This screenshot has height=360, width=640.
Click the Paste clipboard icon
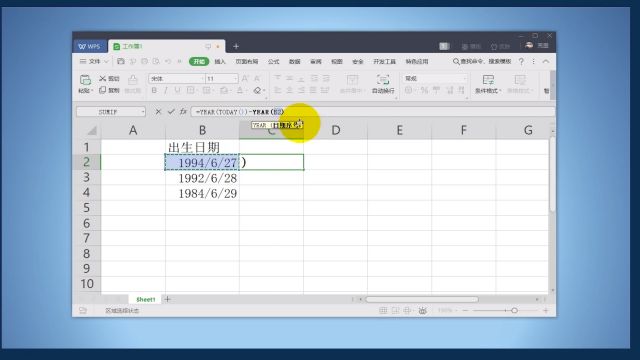pos(85,80)
